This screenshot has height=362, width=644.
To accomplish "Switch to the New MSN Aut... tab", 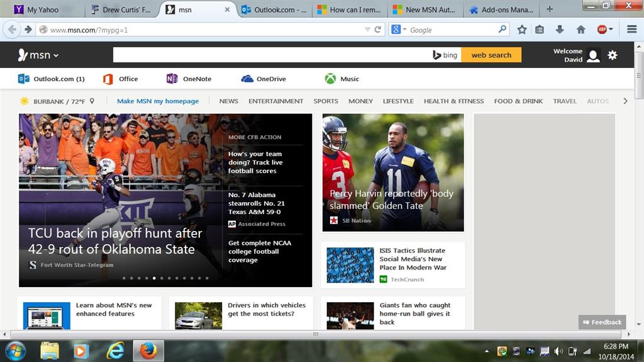I will [x=425, y=9].
